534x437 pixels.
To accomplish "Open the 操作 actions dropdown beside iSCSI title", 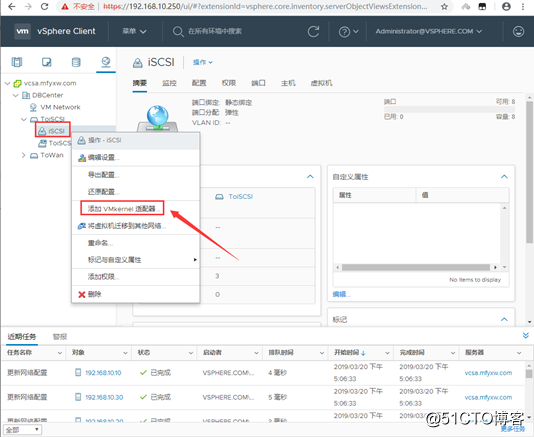I will (x=203, y=62).
